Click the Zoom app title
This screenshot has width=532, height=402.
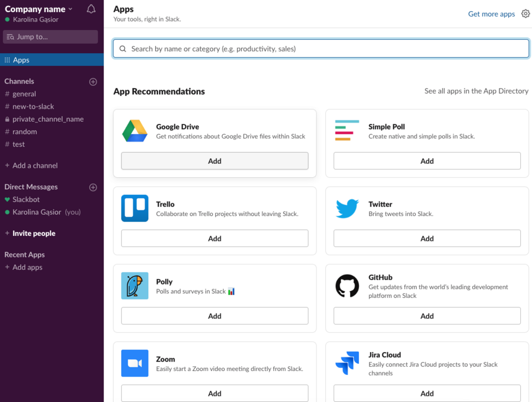(166, 359)
